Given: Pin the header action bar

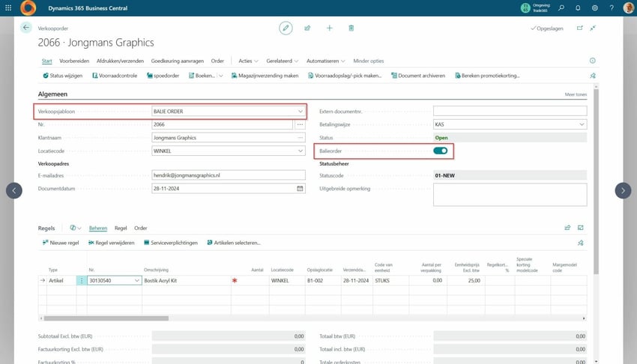Looking at the screenshot, I should 593,76.
